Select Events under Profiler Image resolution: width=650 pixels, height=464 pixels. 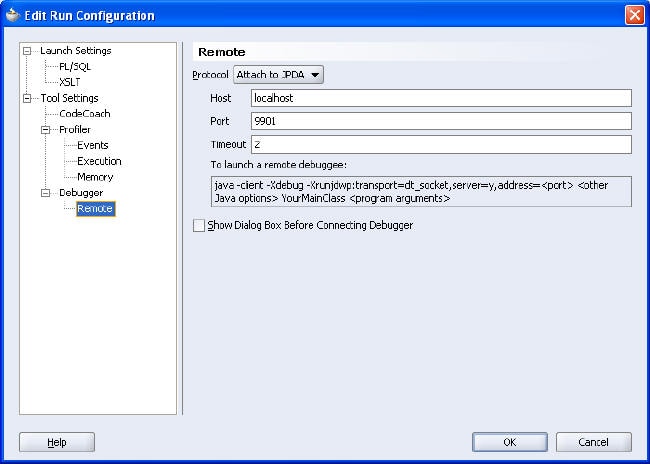coord(92,146)
